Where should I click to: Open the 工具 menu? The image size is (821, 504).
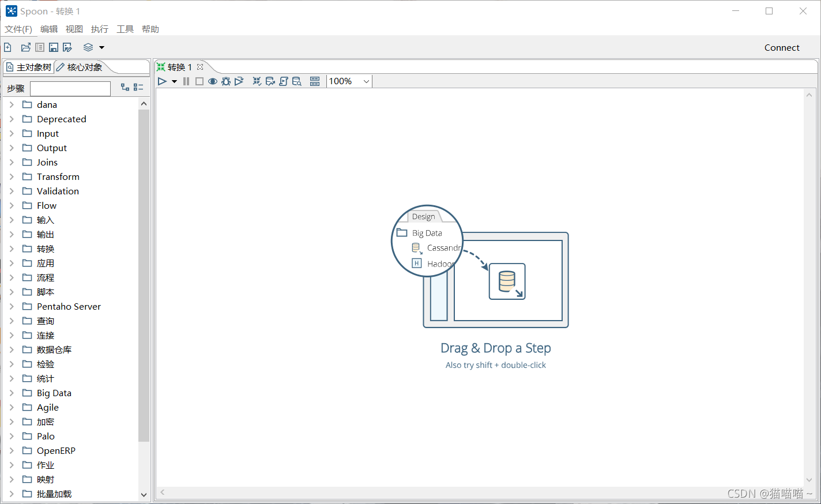click(x=125, y=29)
